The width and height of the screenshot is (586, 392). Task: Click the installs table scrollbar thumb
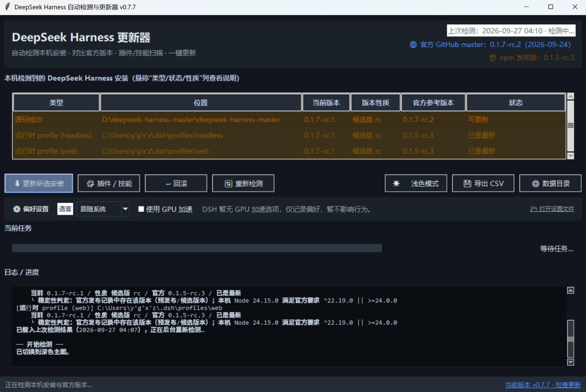coord(571,126)
